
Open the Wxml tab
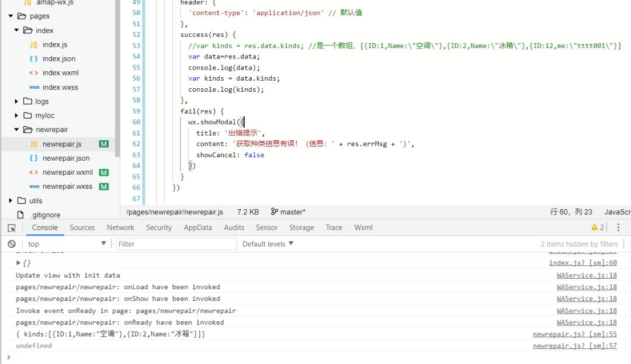point(363,227)
